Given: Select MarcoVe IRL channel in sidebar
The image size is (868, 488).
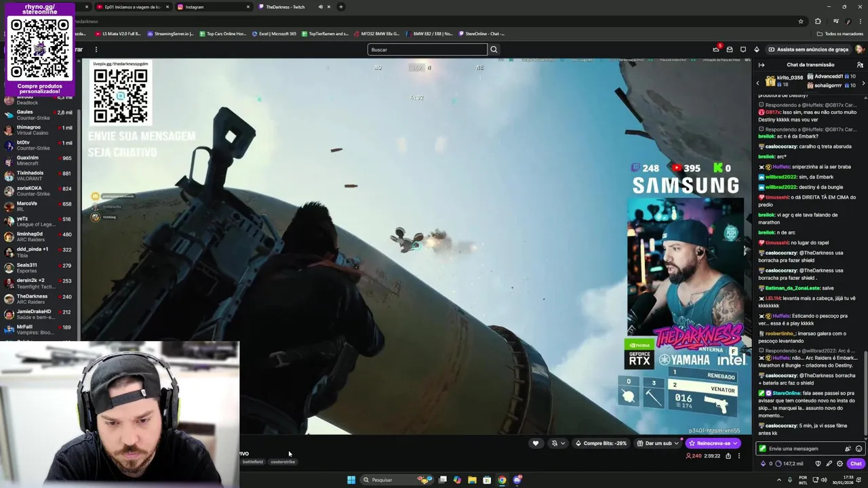Looking at the screenshot, I should (x=39, y=206).
